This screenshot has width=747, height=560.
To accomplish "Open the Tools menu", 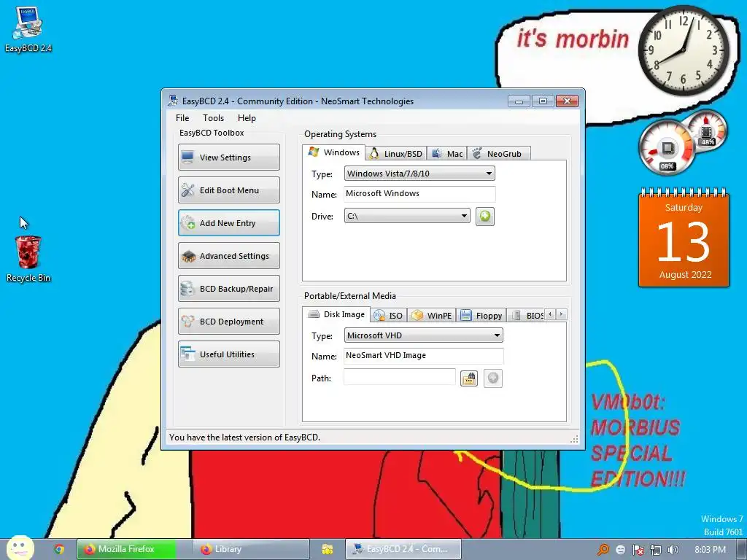I will [213, 118].
